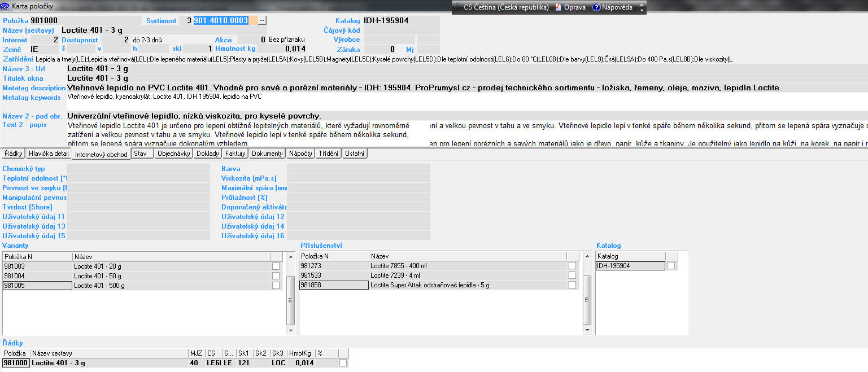Click the language bar grip handle
The height and width of the screenshot is (372, 868).
point(455,7)
